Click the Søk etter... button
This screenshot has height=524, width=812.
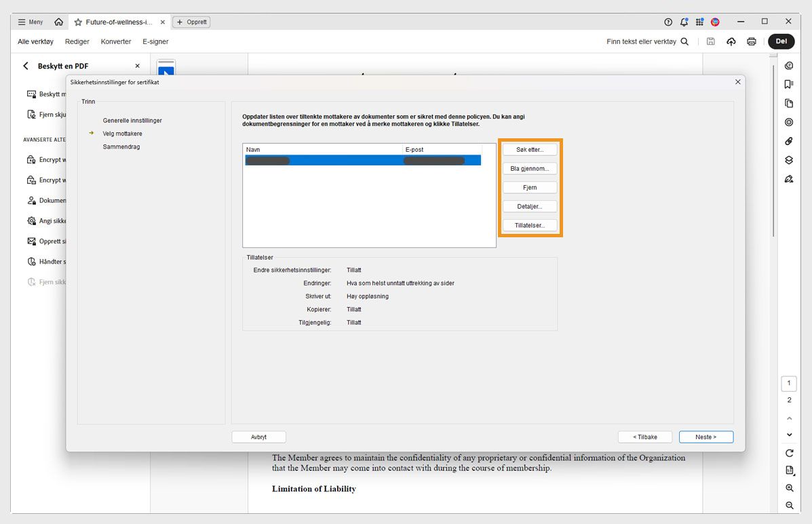530,150
